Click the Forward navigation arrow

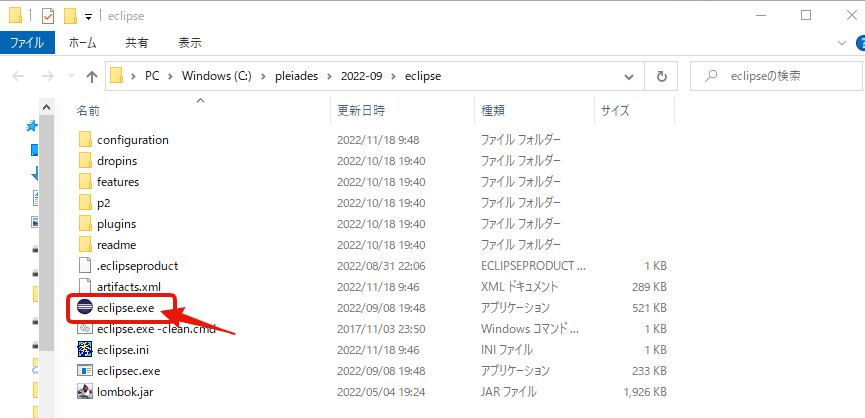[47, 76]
